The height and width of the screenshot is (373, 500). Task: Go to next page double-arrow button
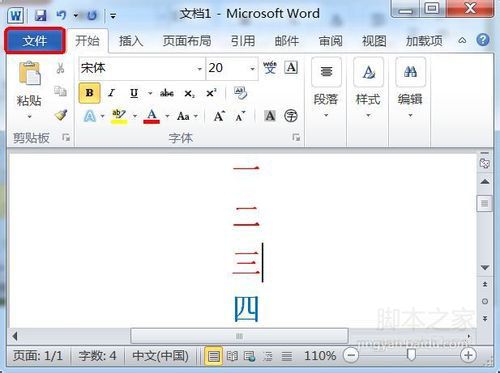[485, 319]
